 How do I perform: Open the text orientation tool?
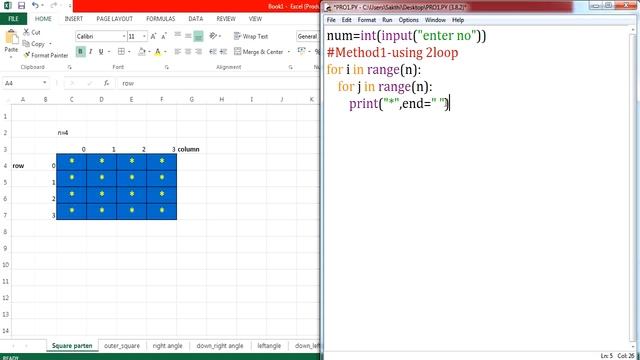tap(213, 36)
